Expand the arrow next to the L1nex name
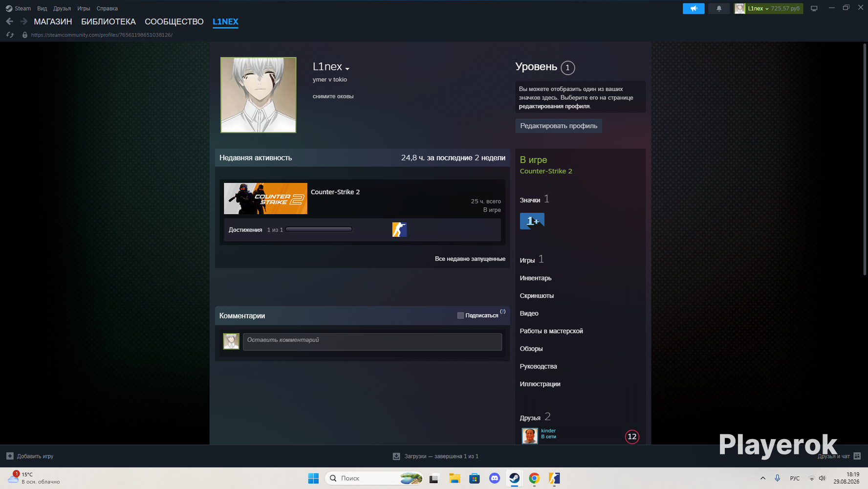Image resolution: width=868 pixels, height=489 pixels. click(347, 68)
